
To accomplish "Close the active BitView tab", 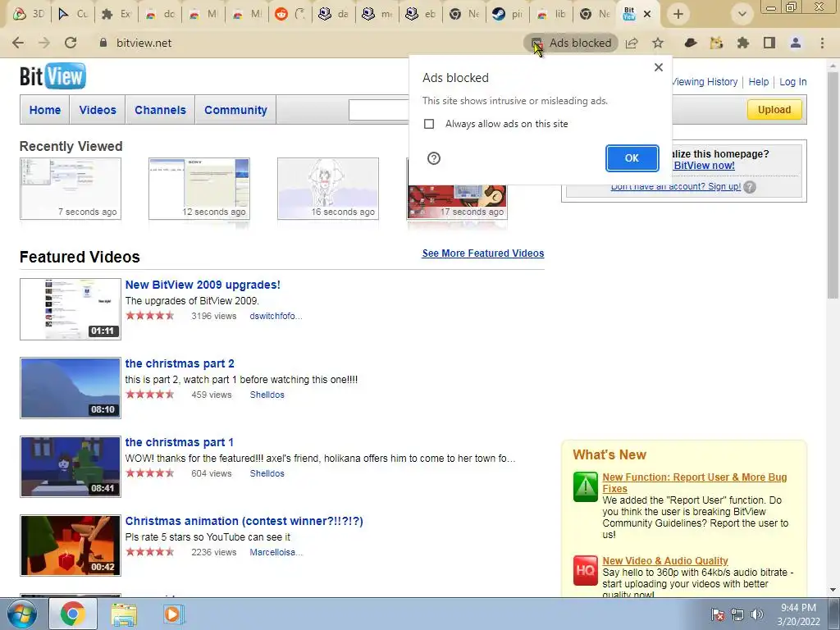I will pyautogui.click(x=647, y=14).
